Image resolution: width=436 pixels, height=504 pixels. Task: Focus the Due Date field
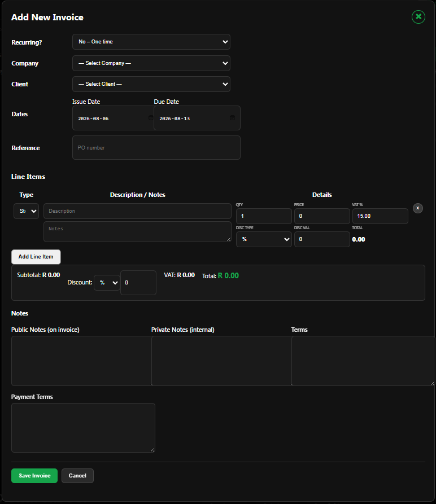tap(197, 118)
